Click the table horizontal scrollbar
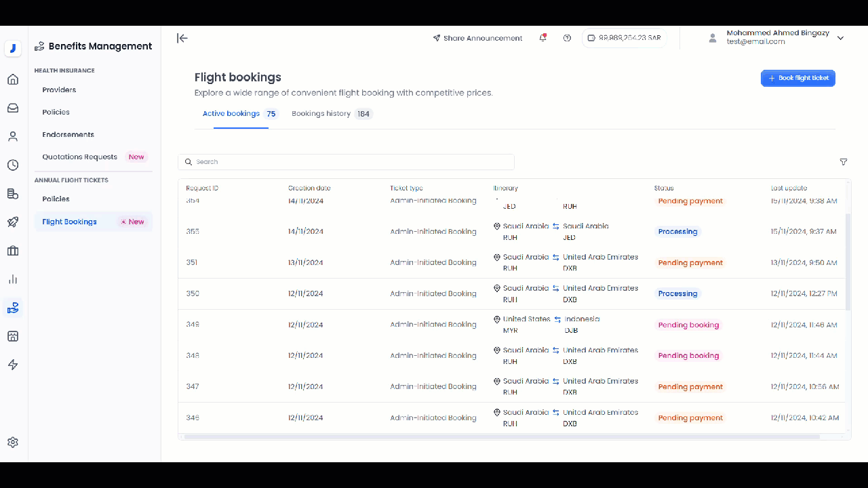The height and width of the screenshot is (488, 868). tap(502, 437)
